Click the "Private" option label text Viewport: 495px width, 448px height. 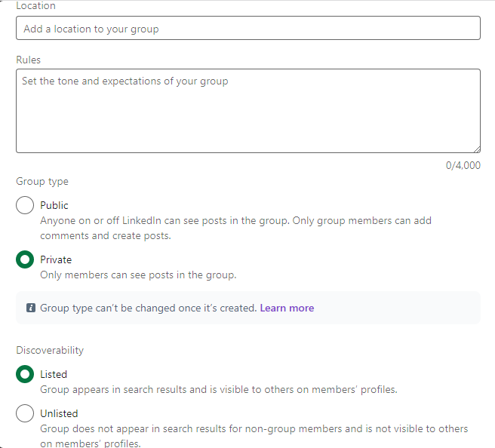(56, 259)
